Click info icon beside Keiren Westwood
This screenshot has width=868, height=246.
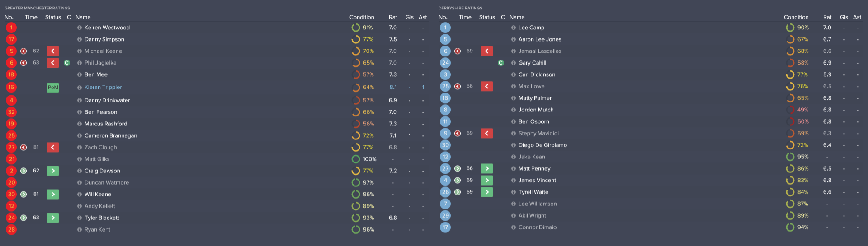[x=80, y=28]
